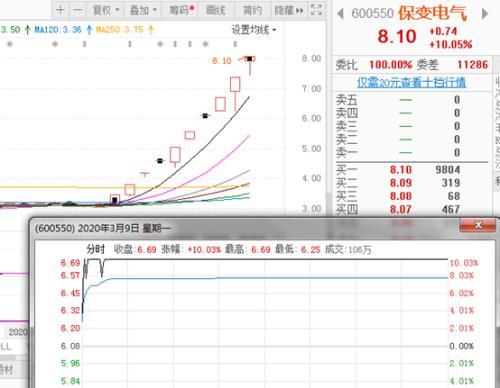
Task: Select the 画线 drawing tool
Action: point(216,10)
